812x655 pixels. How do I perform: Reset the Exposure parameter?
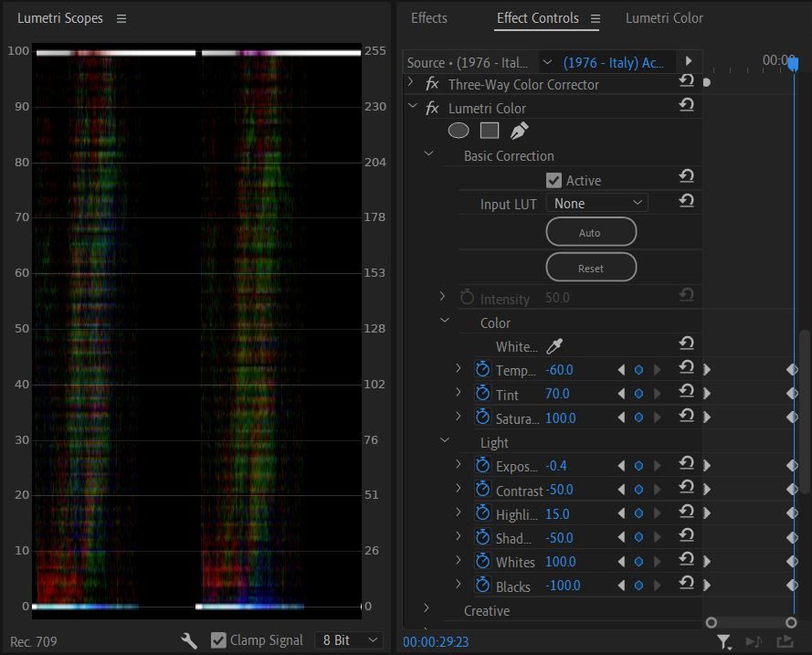[687, 463]
